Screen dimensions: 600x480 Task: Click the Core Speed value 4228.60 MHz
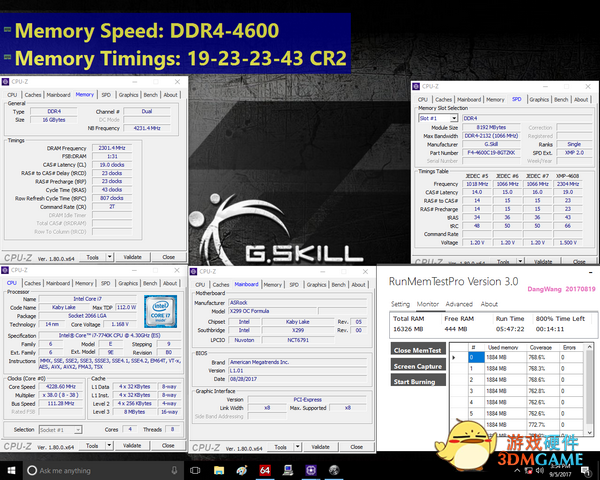[x=61, y=387]
